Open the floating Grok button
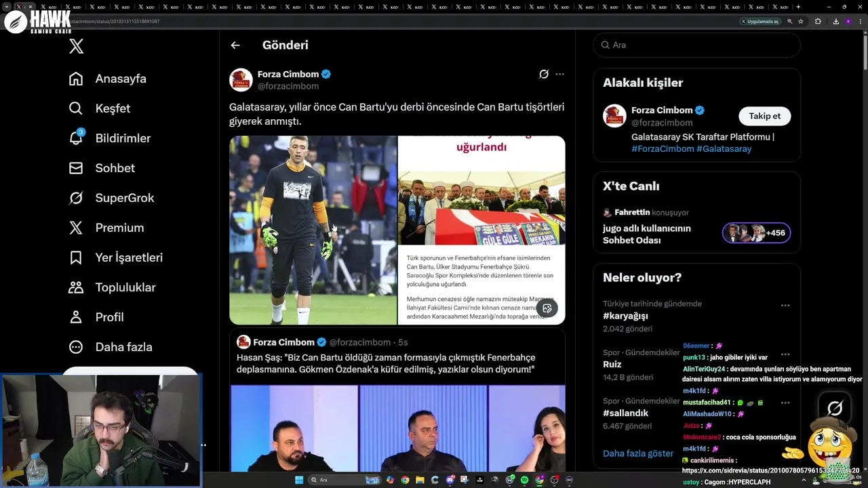The image size is (868, 488). [835, 408]
